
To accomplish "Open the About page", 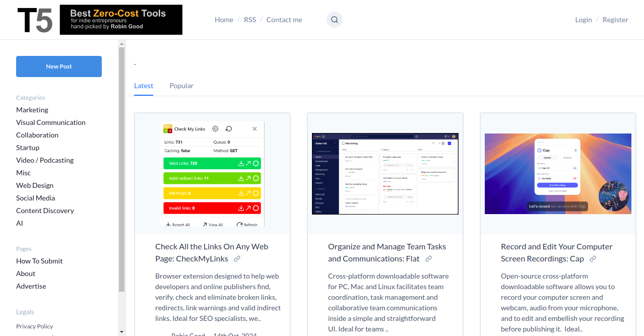I will click(26, 274).
